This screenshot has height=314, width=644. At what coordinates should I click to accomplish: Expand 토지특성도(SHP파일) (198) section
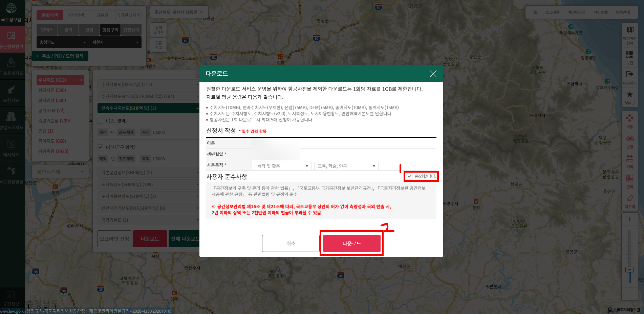[148, 184]
